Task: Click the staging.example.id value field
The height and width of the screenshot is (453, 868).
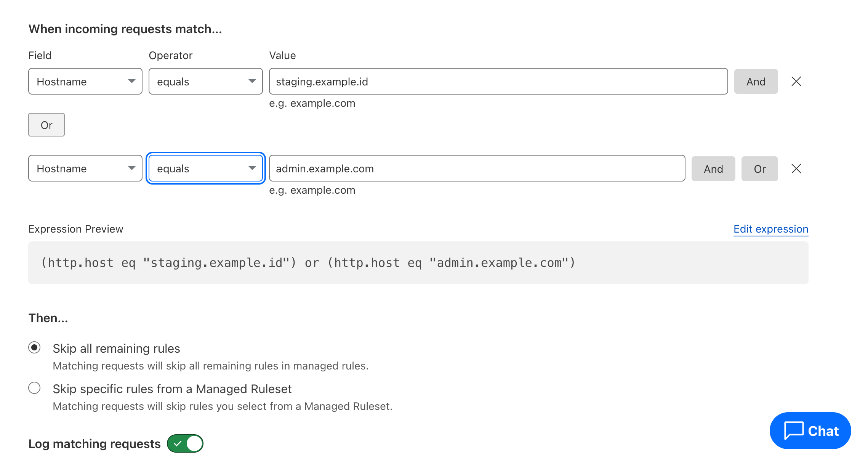Action: [x=498, y=81]
